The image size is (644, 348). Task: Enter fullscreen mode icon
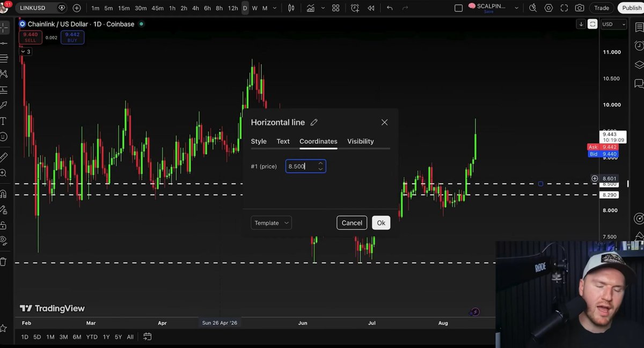pos(564,8)
